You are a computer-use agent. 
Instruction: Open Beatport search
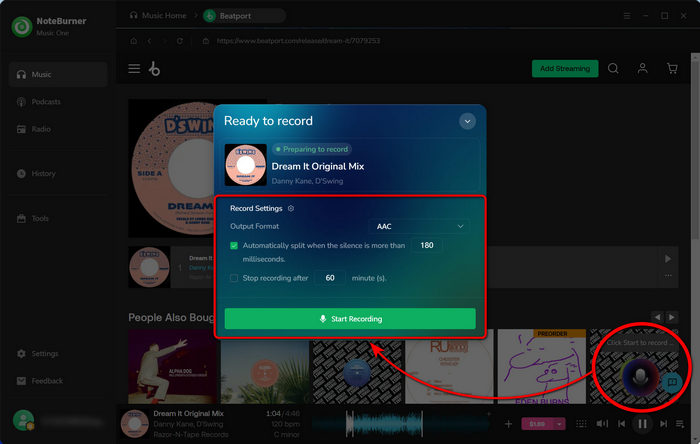click(613, 68)
